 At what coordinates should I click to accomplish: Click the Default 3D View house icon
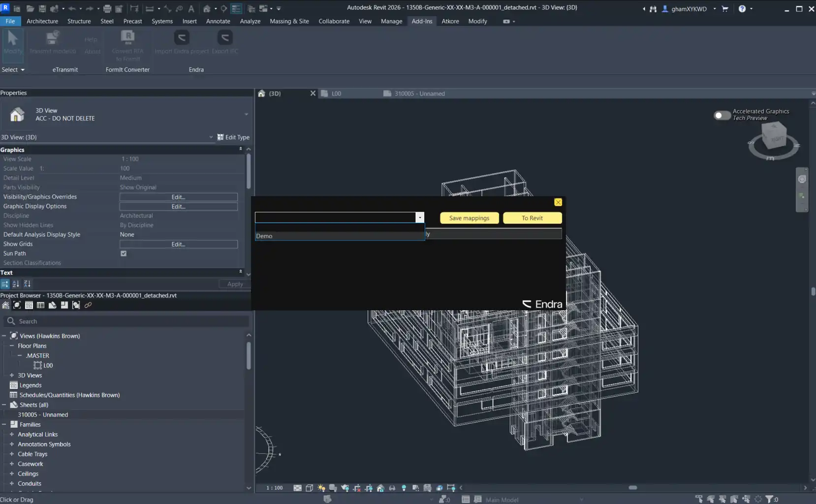(207, 8)
